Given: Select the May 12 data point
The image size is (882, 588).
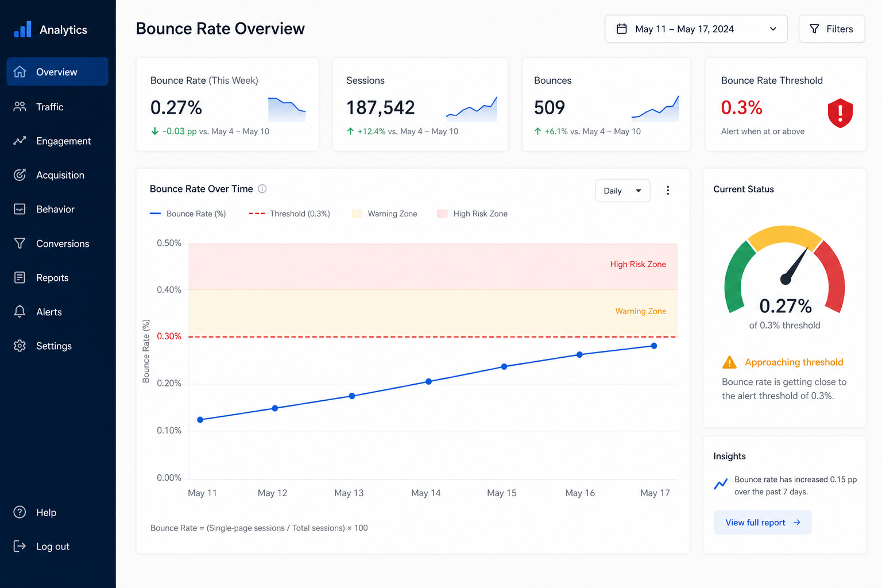Looking at the screenshot, I should tap(275, 408).
